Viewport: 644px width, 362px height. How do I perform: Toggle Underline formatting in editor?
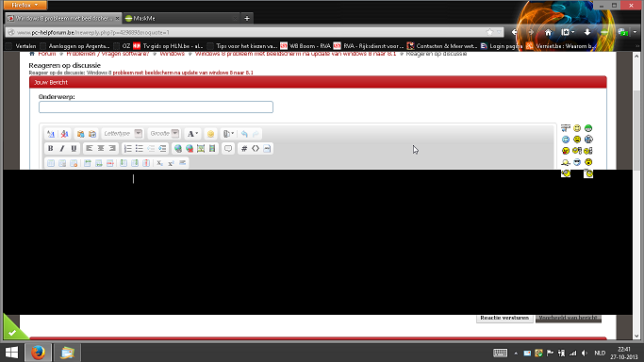tap(74, 149)
